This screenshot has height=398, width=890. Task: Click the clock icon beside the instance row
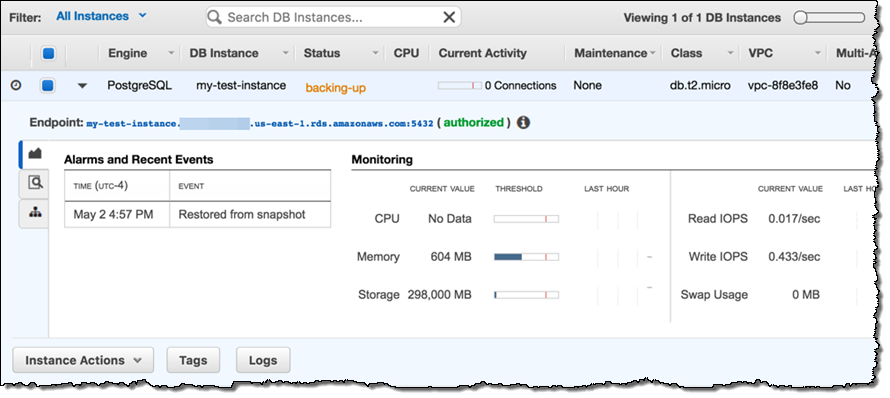click(16, 86)
